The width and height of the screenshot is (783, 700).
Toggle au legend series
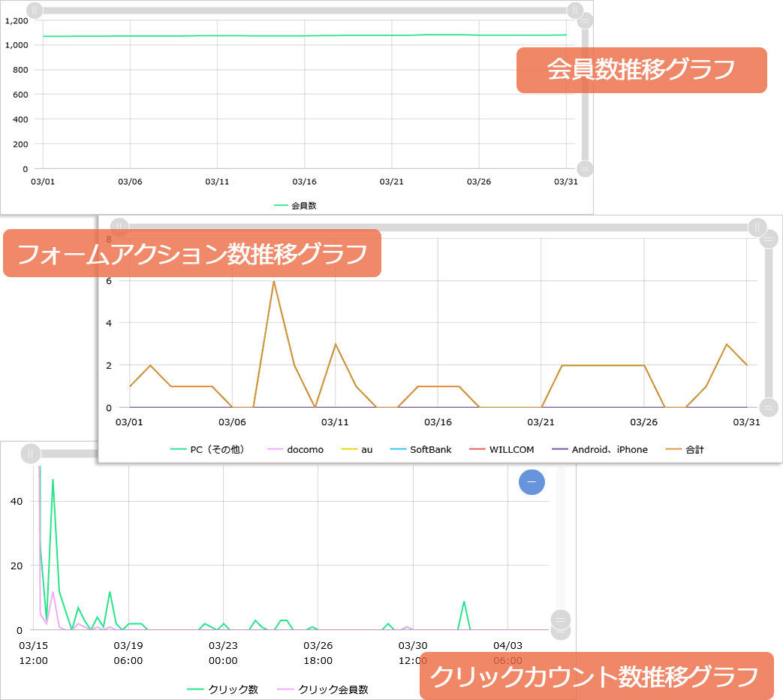[x=357, y=449]
